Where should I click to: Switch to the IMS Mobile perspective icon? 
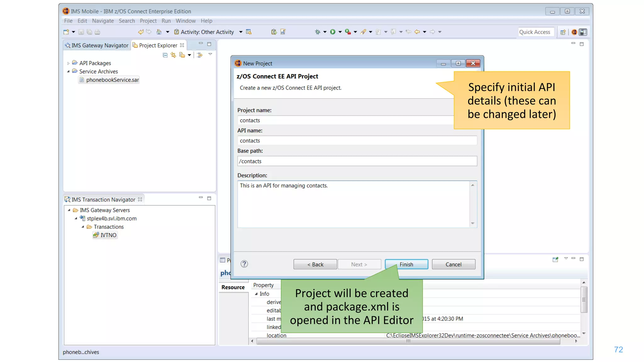[574, 32]
